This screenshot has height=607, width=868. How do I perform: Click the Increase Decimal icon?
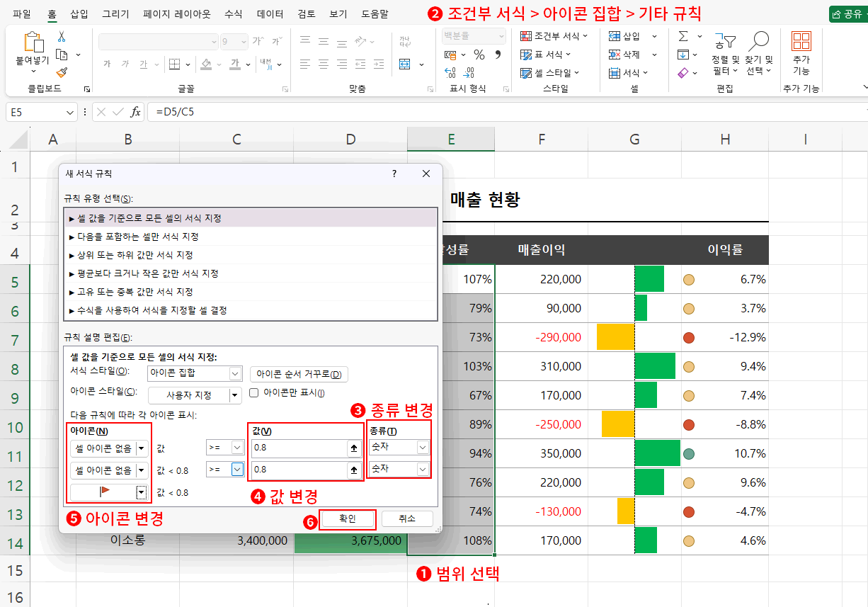tap(450, 72)
